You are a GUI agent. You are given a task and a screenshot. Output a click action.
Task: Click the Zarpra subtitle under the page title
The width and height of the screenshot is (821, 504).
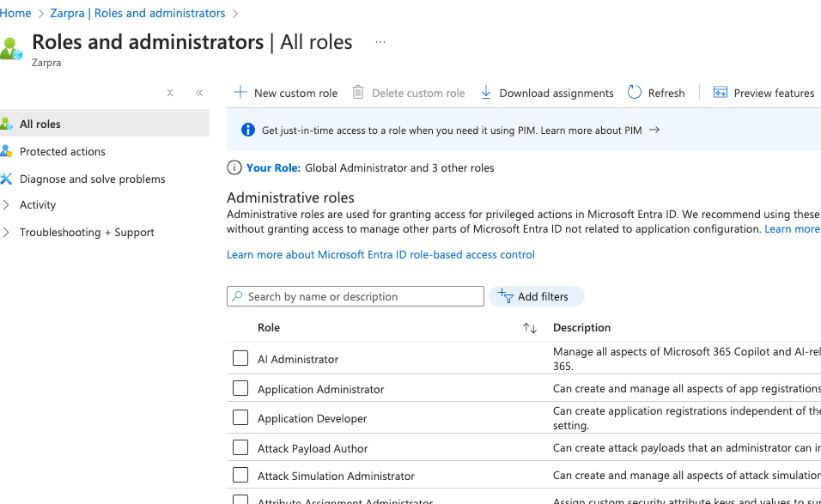point(46,63)
